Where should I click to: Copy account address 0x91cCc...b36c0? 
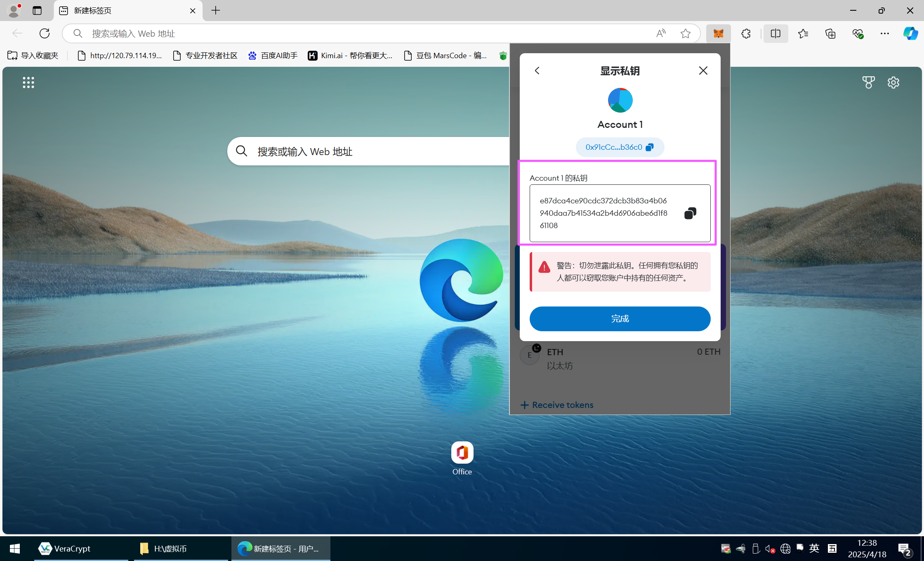click(620, 147)
